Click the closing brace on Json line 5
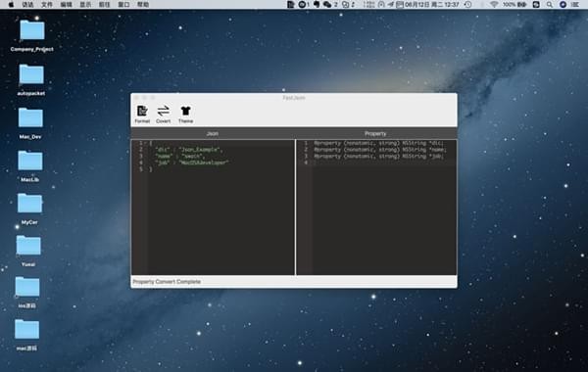Screen dimensions: 588x372 coord(151,169)
